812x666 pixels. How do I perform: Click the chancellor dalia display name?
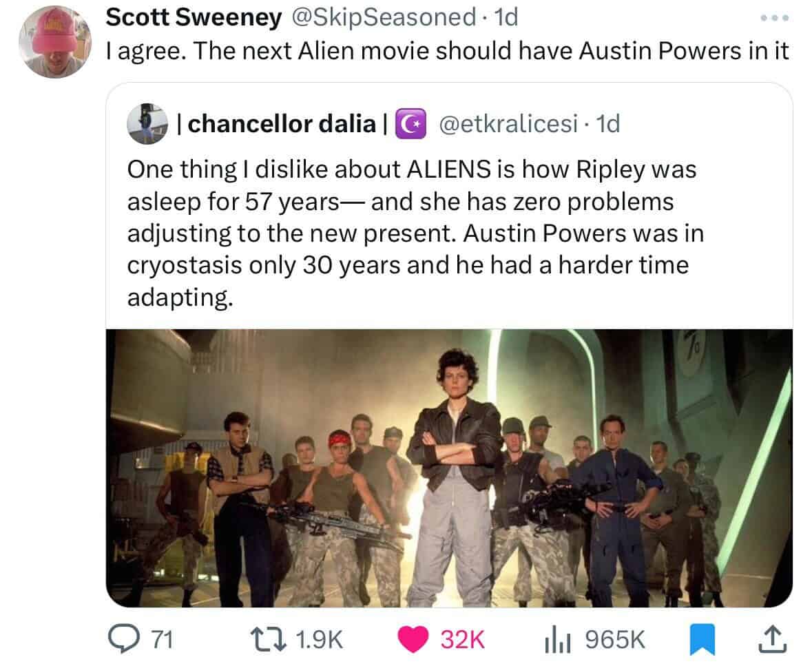click(282, 124)
